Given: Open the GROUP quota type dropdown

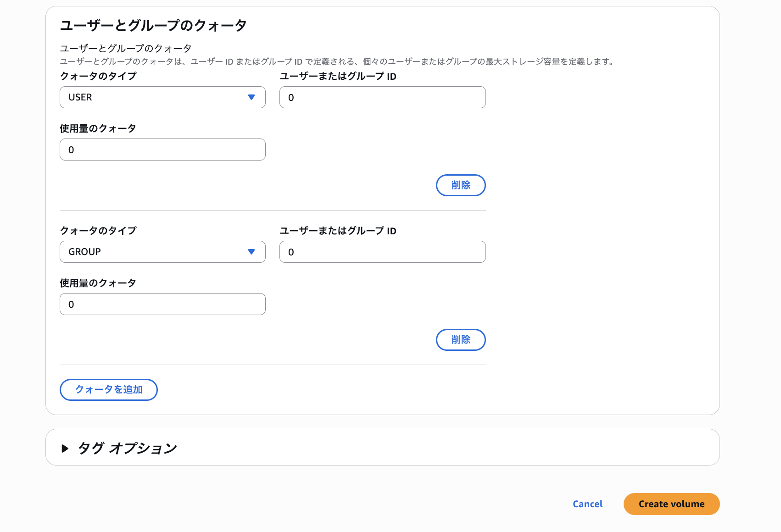Looking at the screenshot, I should (x=162, y=252).
